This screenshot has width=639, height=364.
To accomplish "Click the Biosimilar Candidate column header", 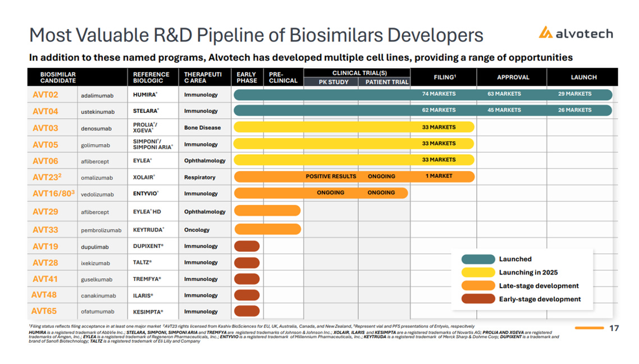I will 58,77.
